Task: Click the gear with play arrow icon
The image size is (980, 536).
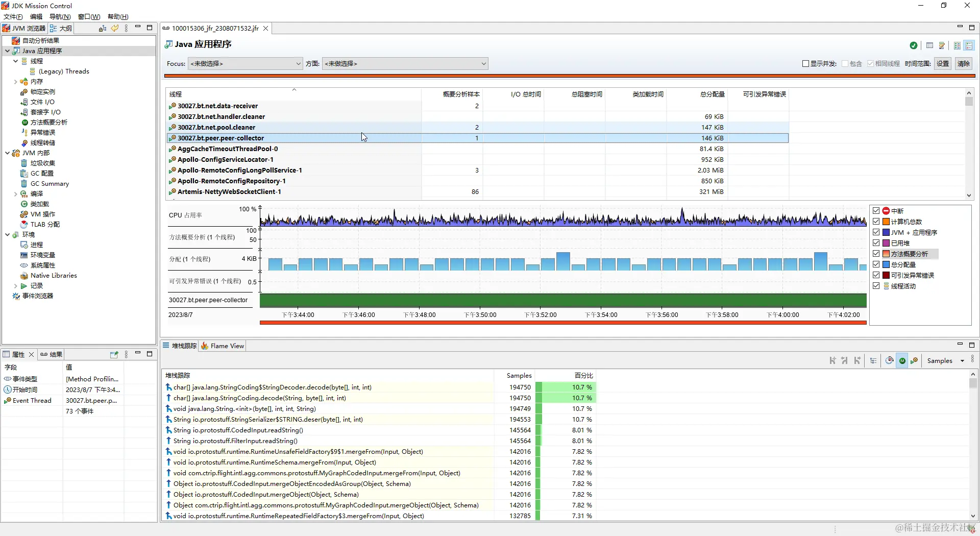Action: tap(914, 360)
